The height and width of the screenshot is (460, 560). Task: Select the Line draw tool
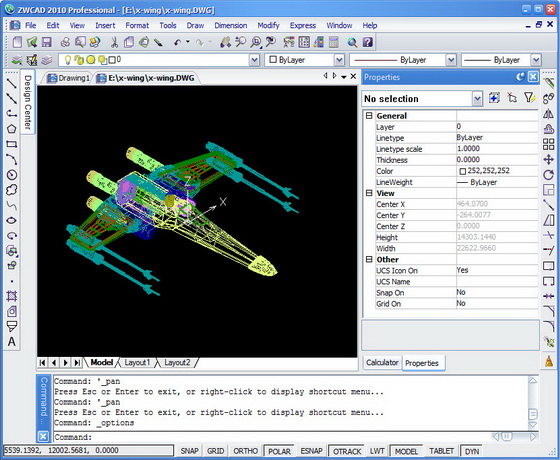(11, 83)
